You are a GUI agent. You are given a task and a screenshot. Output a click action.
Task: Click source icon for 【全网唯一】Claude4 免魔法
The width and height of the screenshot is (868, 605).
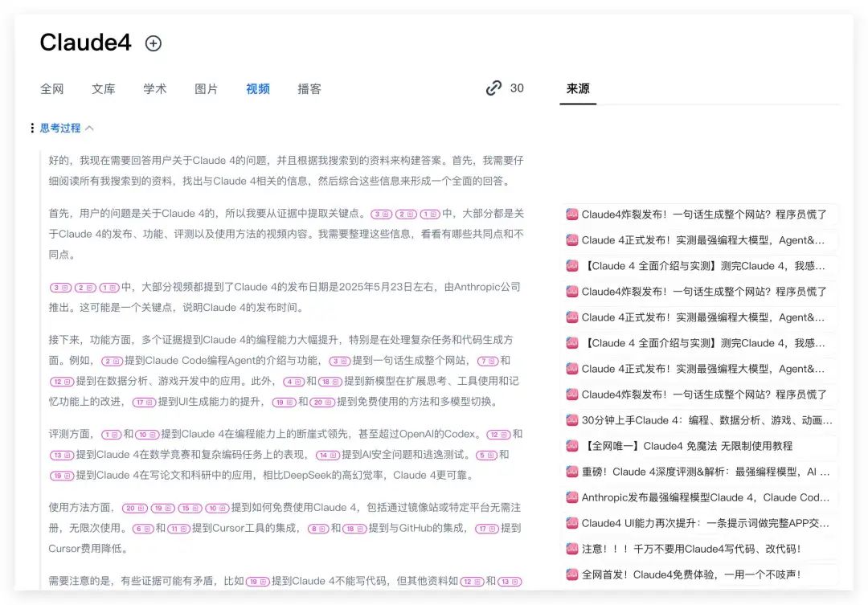[572, 446]
